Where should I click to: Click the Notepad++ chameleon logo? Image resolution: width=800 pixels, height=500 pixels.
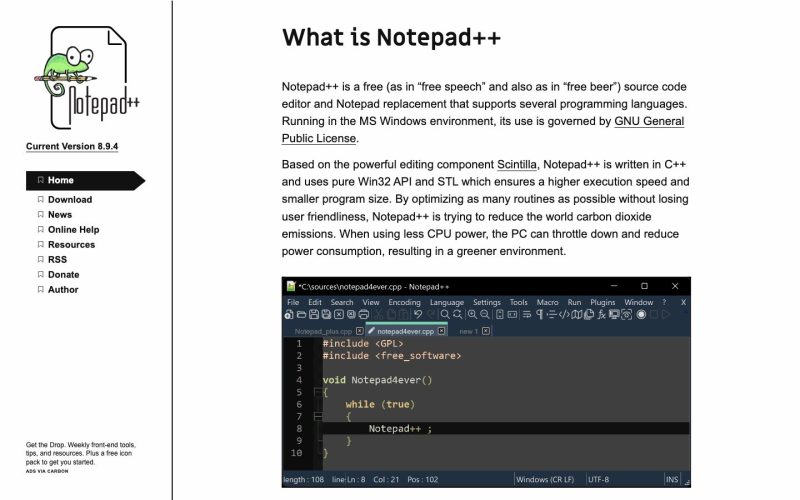88,78
